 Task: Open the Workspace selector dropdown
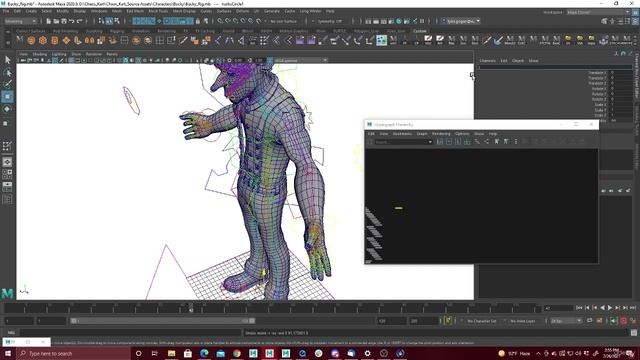point(598,12)
